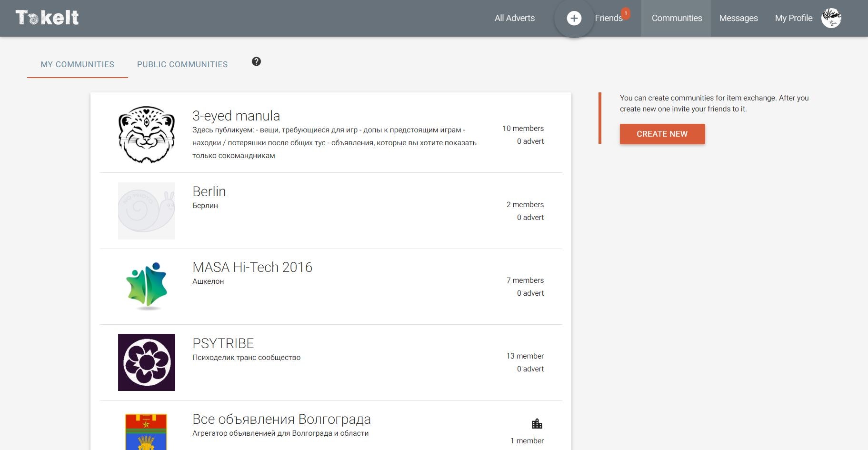Open the 3-eyed manula community title
This screenshot has width=868, height=450.
coord(236,116)
